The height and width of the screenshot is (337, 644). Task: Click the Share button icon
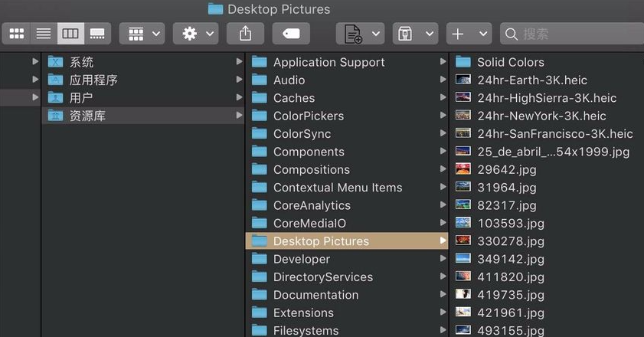coord(245,34)
